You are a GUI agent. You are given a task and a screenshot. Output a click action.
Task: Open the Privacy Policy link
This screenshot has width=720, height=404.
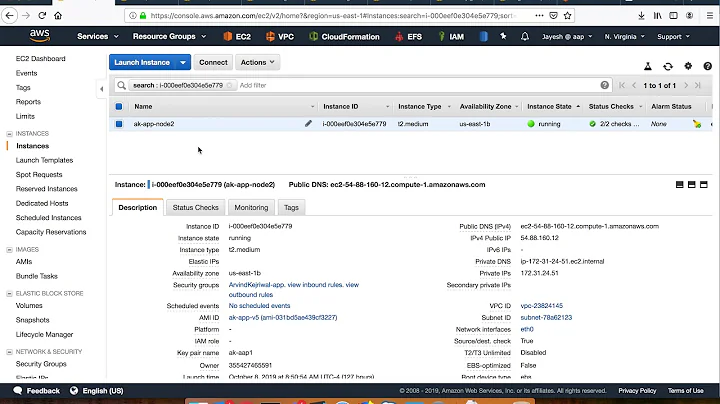637,391
